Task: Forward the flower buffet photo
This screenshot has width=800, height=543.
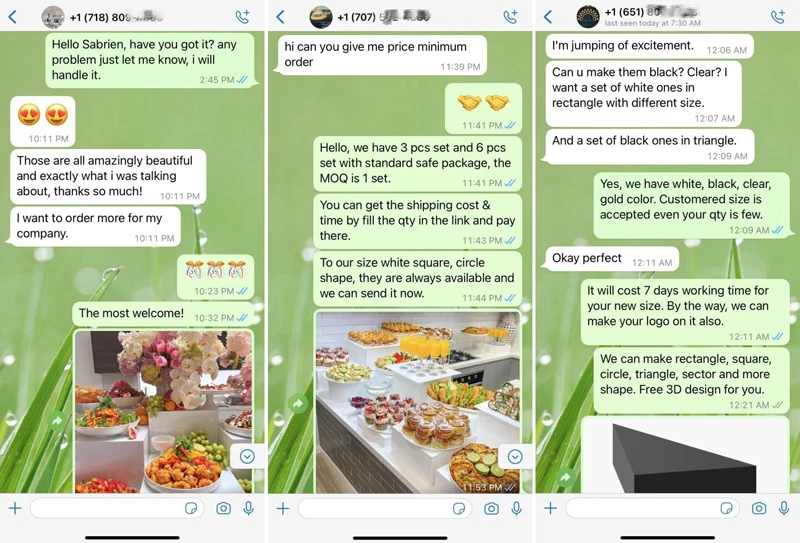Action: [x=57, y=421]
